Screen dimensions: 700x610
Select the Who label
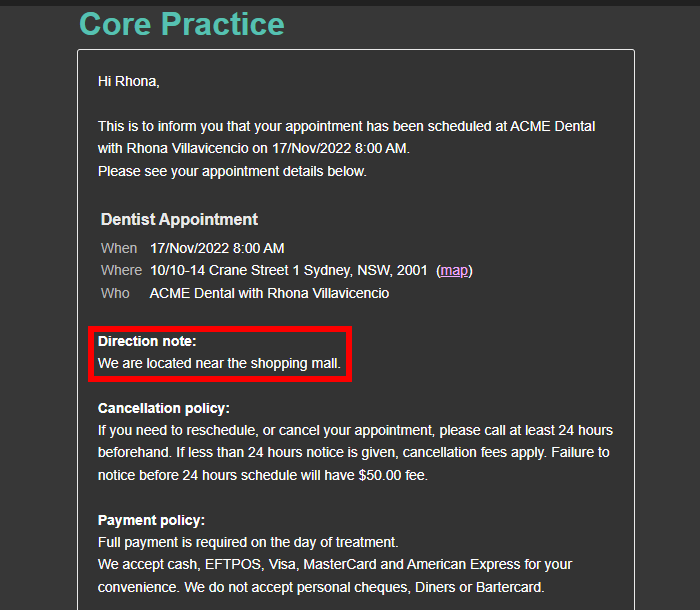coord(115,293)
